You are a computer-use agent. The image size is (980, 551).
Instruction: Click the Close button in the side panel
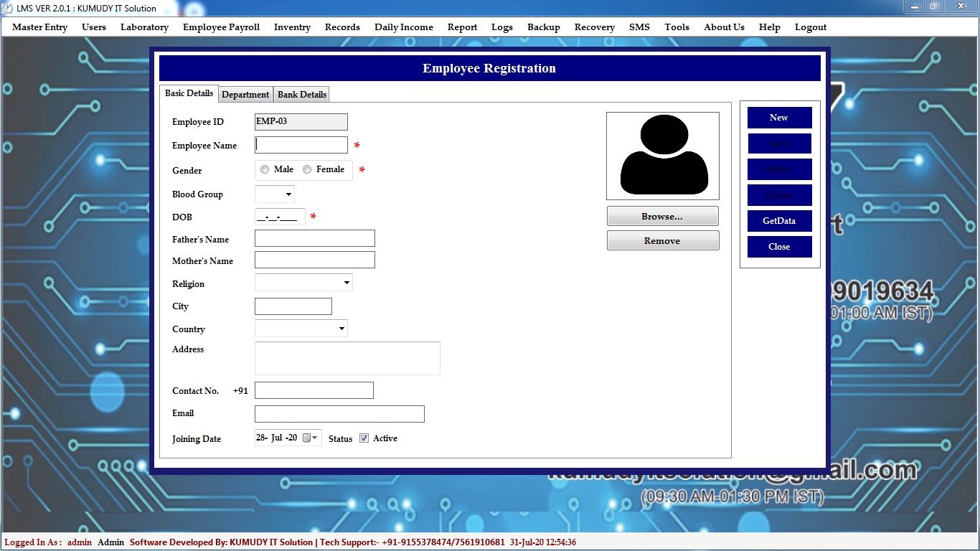779,247
